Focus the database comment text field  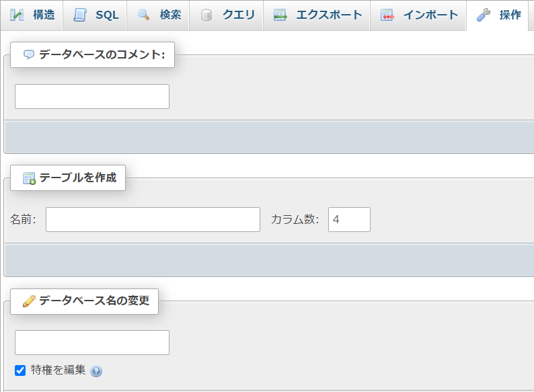[x=92, y=97]
